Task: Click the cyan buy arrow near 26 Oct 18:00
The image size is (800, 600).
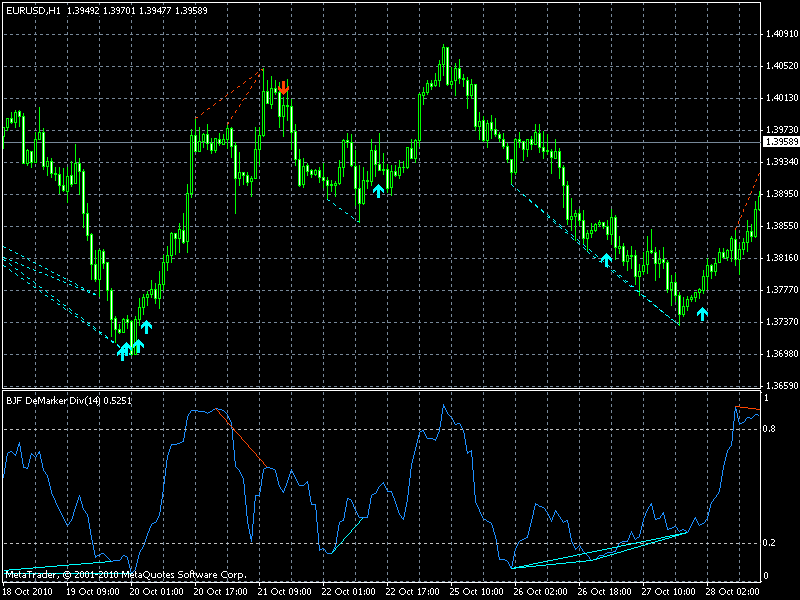Action: point(606,260)
